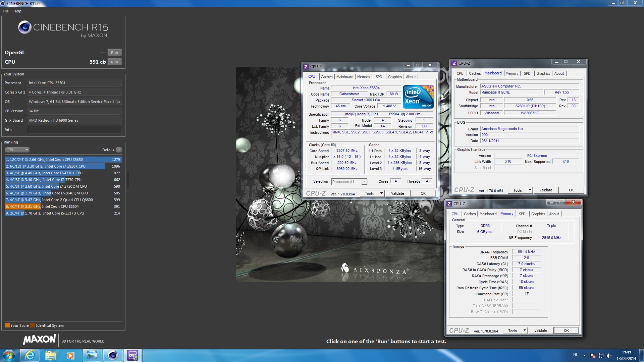Select ranking row Core i7-3930K CPU

tap(63, 166)
